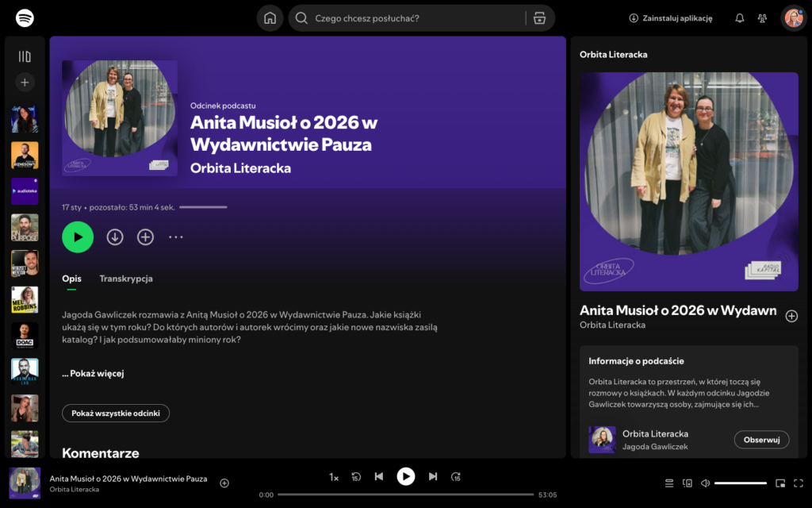The width and height of the screenshot is (812, 508).
Task: Download this episode
Action: coord(115,237)
